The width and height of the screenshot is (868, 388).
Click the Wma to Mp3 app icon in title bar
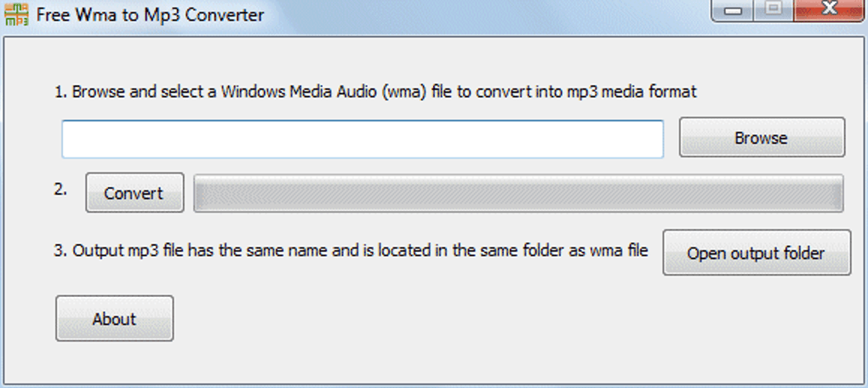(x=16, y=14)
